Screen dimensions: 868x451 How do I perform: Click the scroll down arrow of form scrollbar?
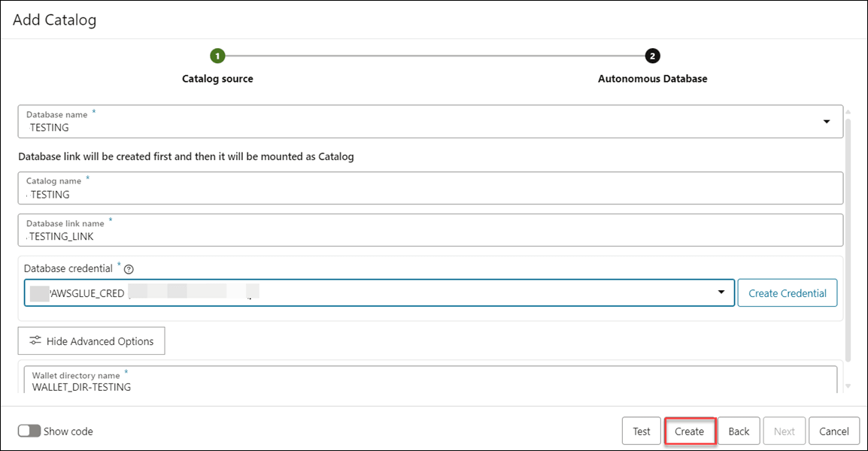click(849, 386)
